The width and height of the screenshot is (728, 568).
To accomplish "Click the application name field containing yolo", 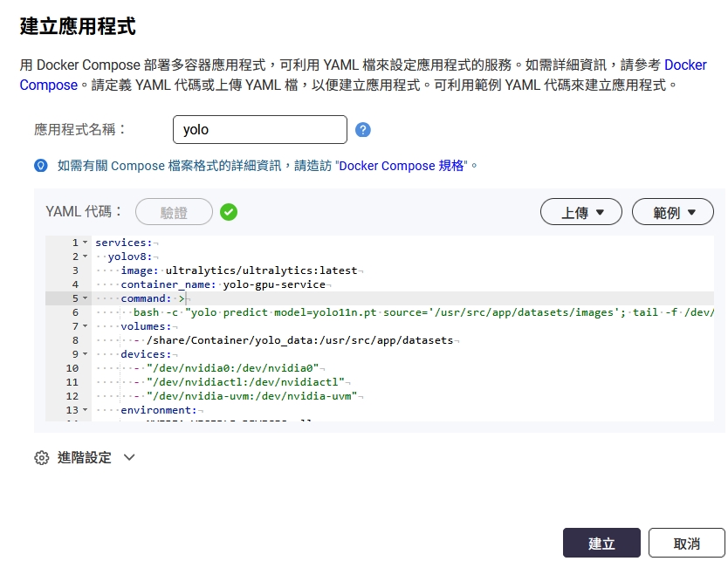I will click(260, 129).
